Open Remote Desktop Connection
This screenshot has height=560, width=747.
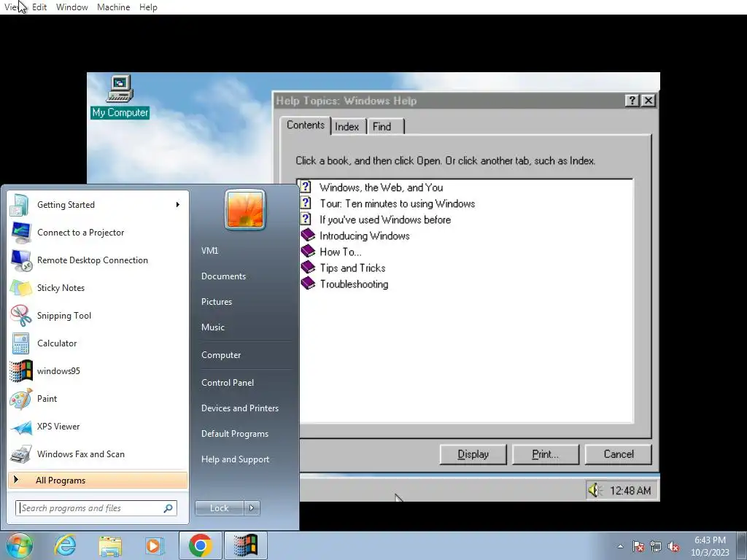[x=98, y=260]
